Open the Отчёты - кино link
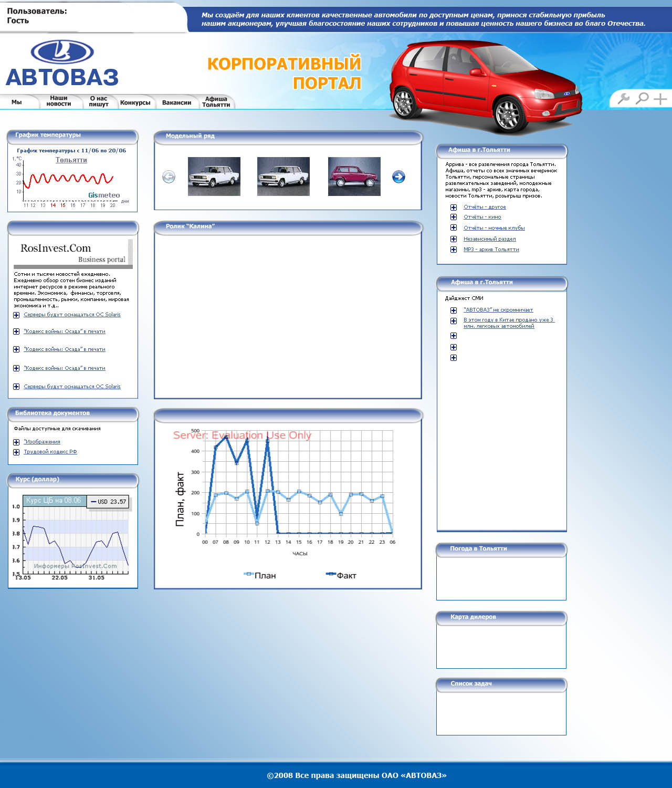The height and width of the screenshot is (788, 672). click(x=482, y=217)
